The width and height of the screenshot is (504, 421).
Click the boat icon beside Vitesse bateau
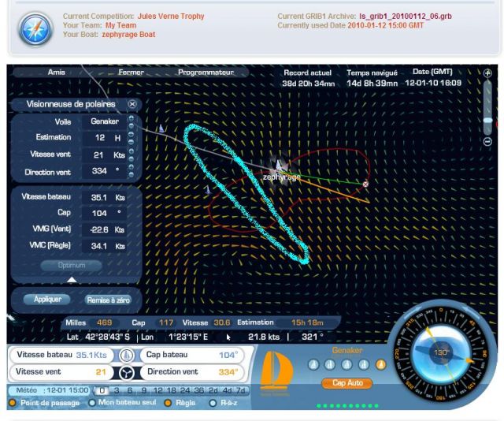click(x=126, y=356)
